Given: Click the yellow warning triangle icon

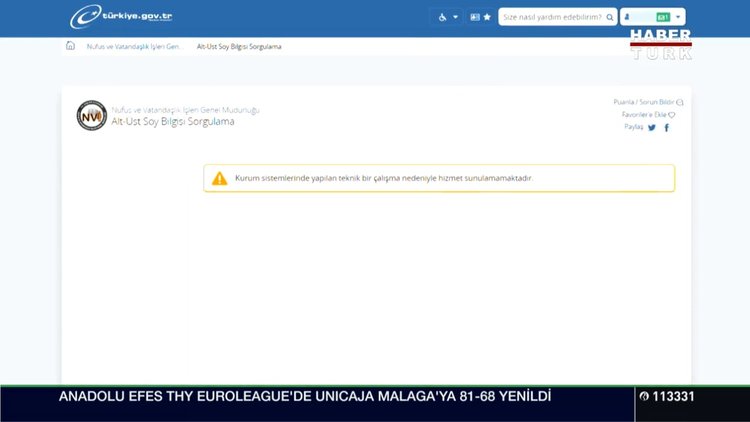Looking at the screenshot, I should tap(220, 178).
